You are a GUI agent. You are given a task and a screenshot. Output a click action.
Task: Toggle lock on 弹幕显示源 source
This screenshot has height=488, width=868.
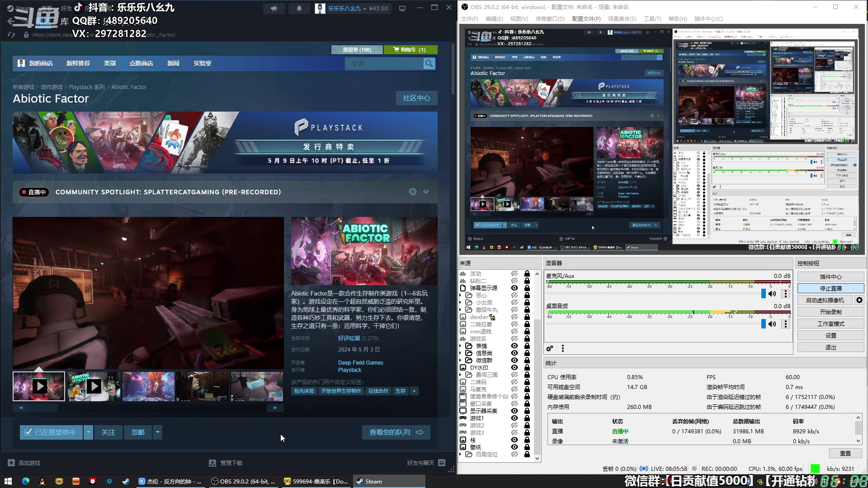[527, 288]
